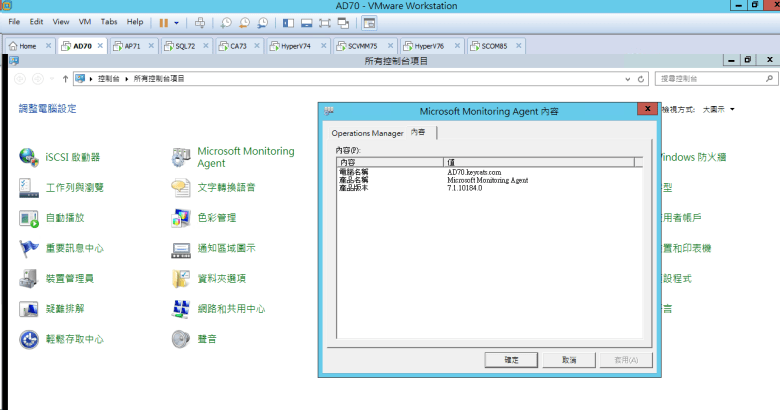Switch to the Operations Manager tab

click(367, 133)
